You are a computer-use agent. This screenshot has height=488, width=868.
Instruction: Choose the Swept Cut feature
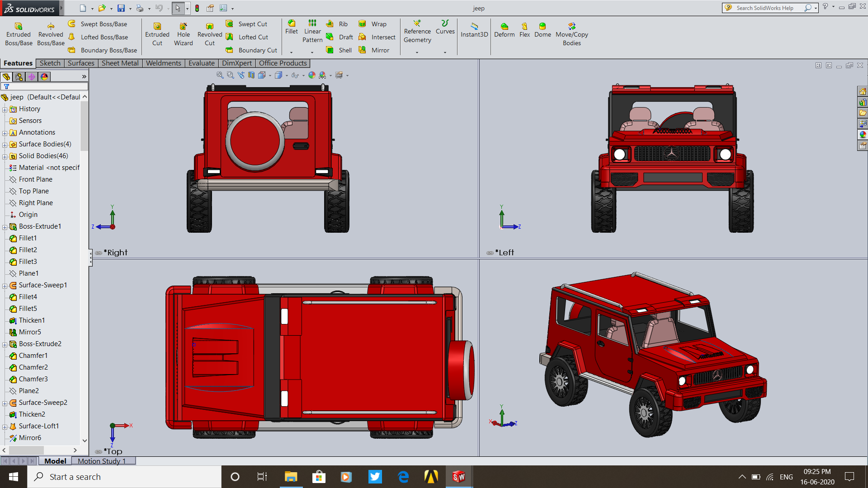pyautogui.click(x=247, y=24)
